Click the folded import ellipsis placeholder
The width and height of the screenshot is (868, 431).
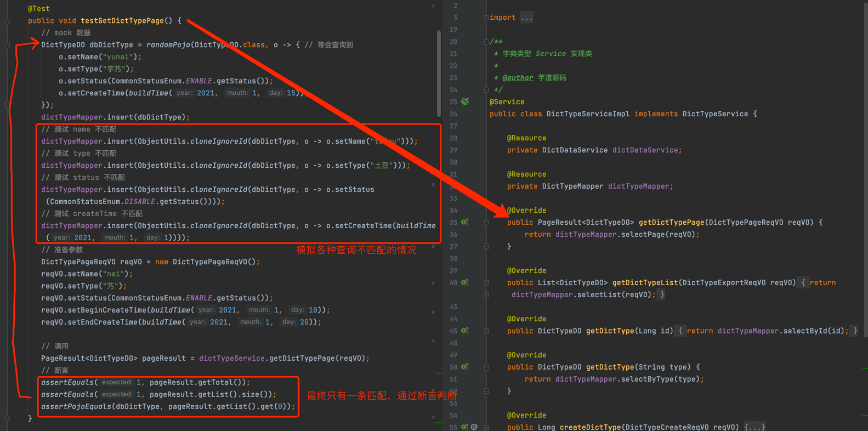tap(526, 18)
